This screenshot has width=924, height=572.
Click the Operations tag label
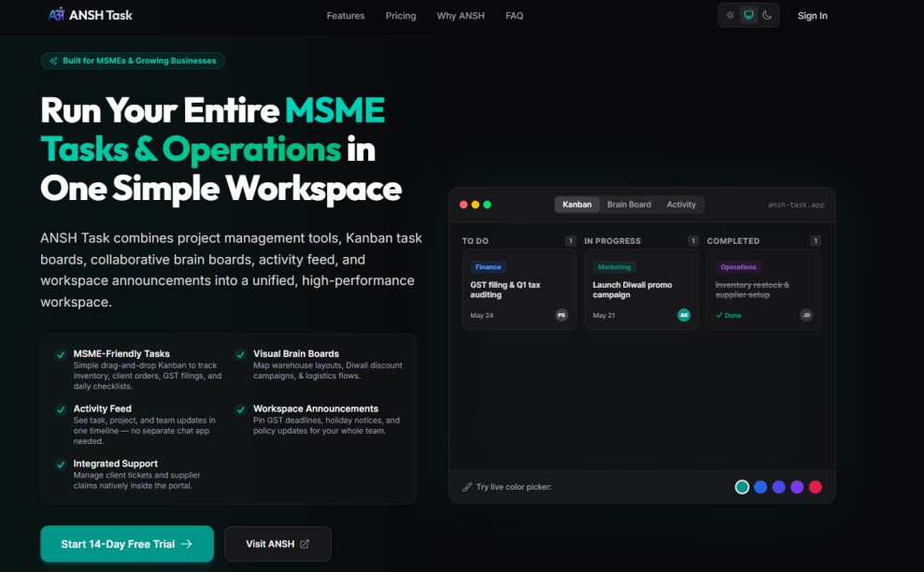pos(738,267)
